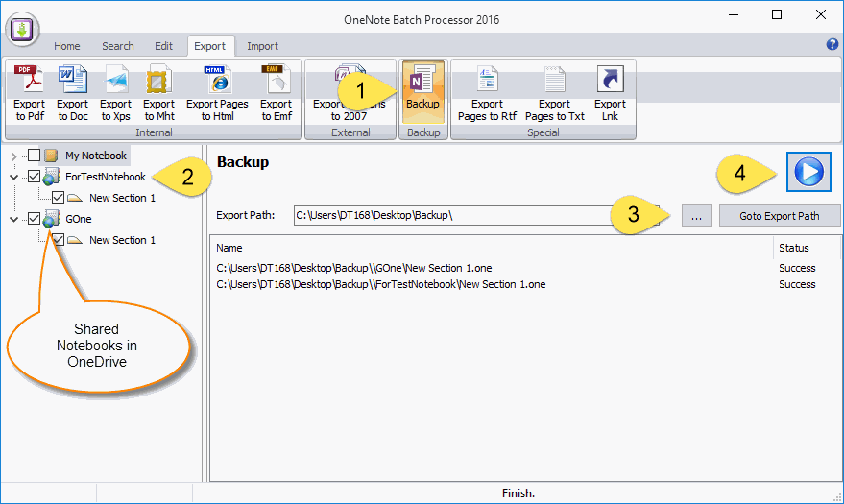
Task: Click the browse '...' button
Action: coord(696,216)
